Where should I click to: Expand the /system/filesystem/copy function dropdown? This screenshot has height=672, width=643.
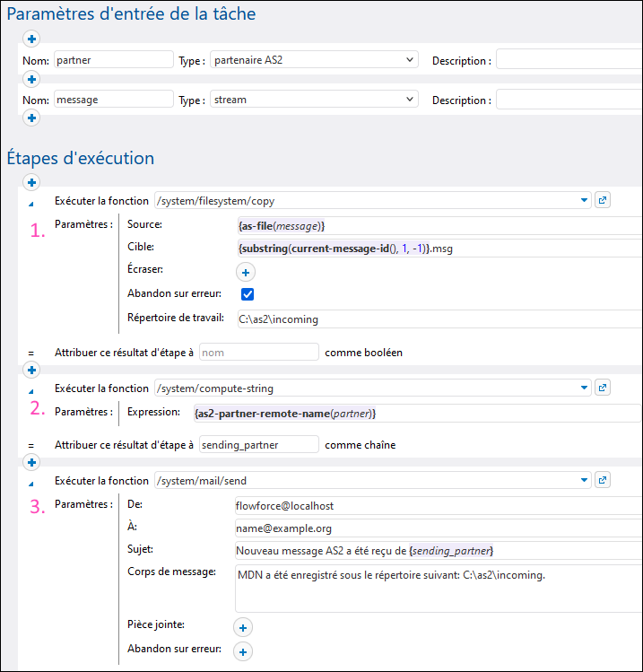tap(585, 200)
